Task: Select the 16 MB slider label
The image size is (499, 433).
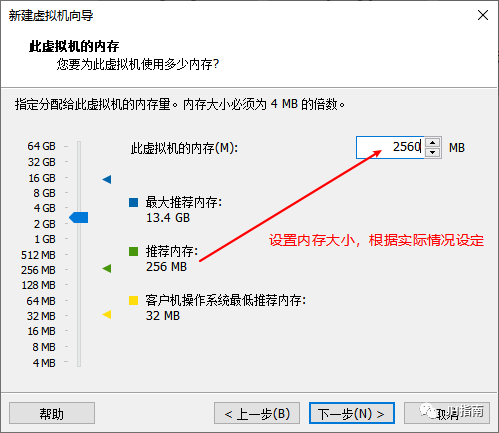Action: point(41,331)
